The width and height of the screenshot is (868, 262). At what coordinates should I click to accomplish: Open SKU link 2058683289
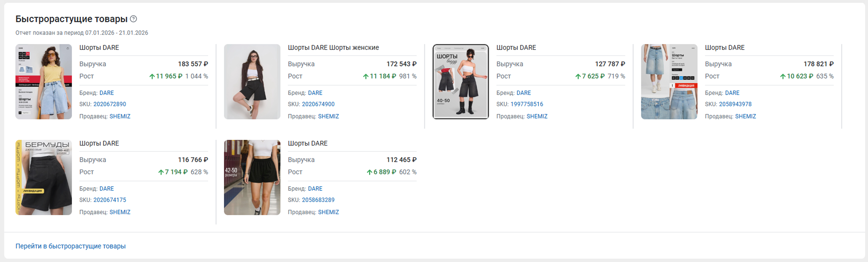(318, 200)
